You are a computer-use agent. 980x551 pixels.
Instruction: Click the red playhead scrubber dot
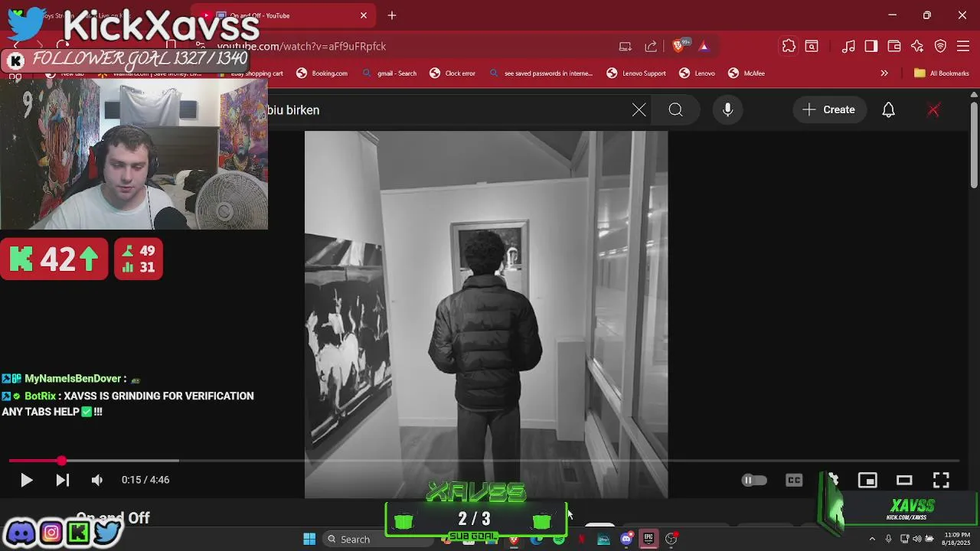(61, 461)
